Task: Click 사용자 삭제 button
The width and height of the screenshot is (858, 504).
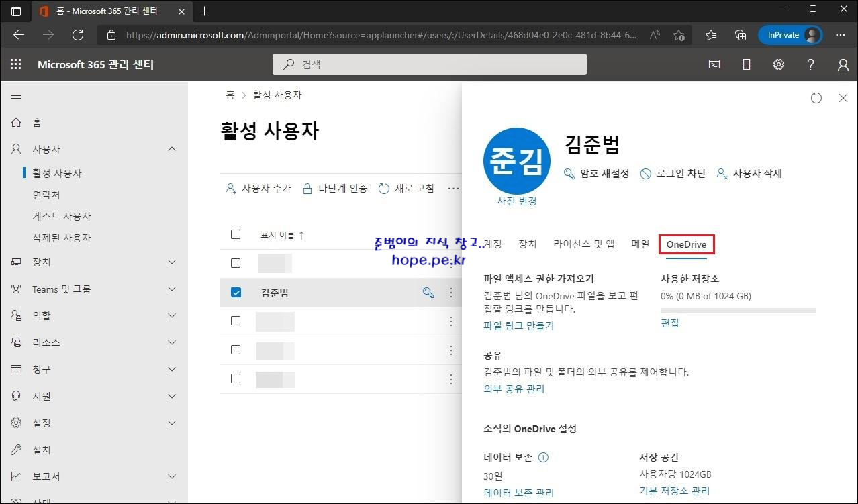Action: [749, 173]
